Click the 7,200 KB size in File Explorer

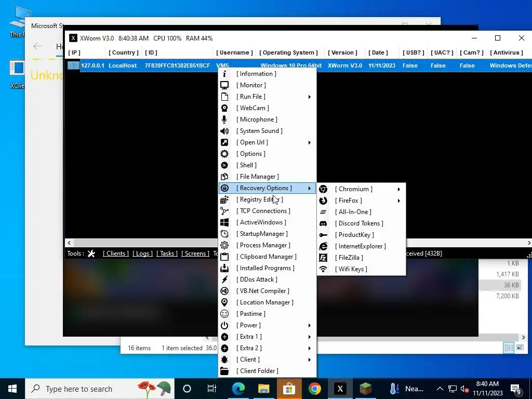click(x=508, y=296)
